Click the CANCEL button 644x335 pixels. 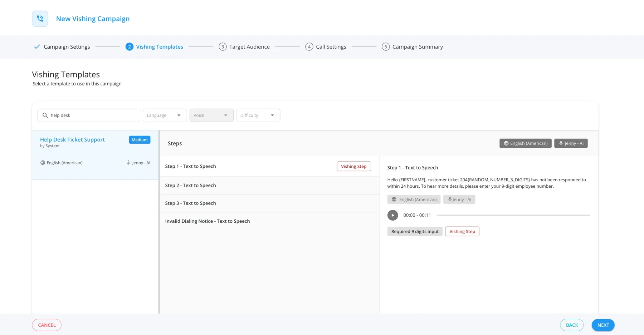point(47,325)
